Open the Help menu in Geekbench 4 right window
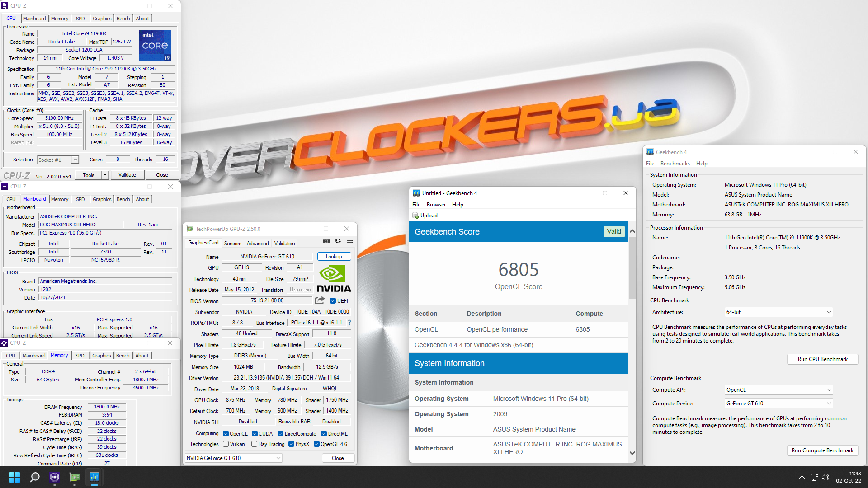The height and width of the screenshot is (488, 868). (x=702, y=164)
